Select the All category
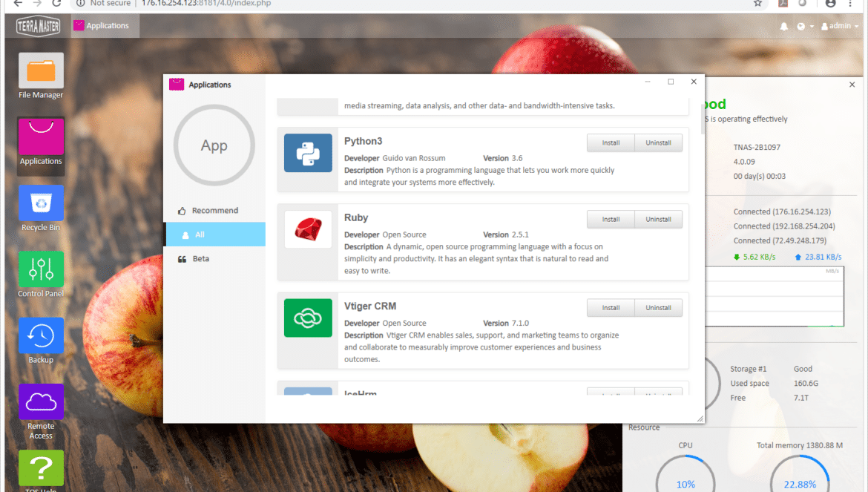The image size is (868, 492). coord(214,234)
